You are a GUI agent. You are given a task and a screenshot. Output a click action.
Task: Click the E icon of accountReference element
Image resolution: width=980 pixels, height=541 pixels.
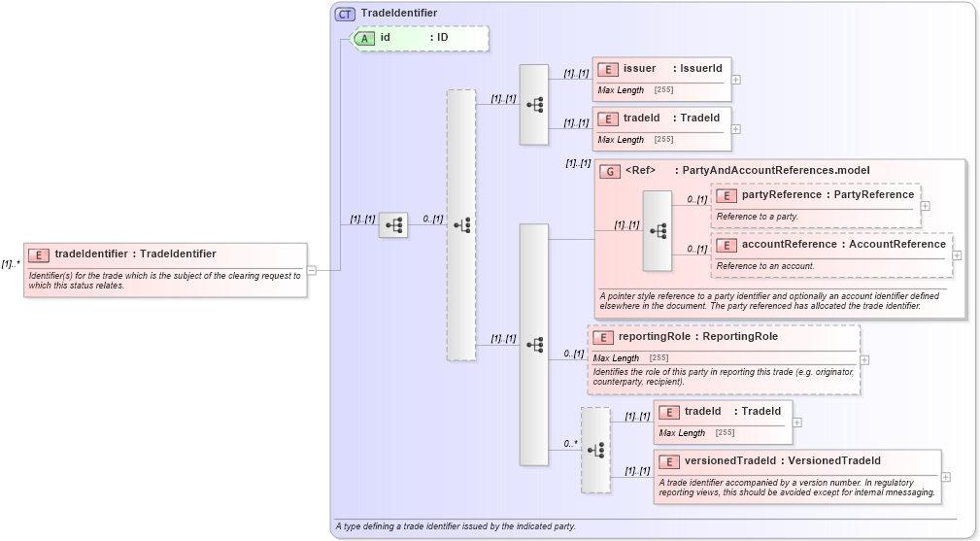tap(727, 245)
